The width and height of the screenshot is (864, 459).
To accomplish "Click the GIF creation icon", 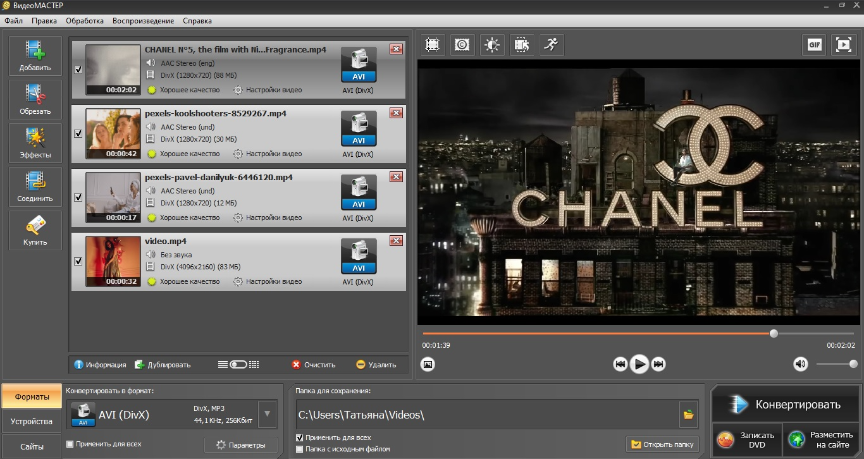I will (814, 45).
